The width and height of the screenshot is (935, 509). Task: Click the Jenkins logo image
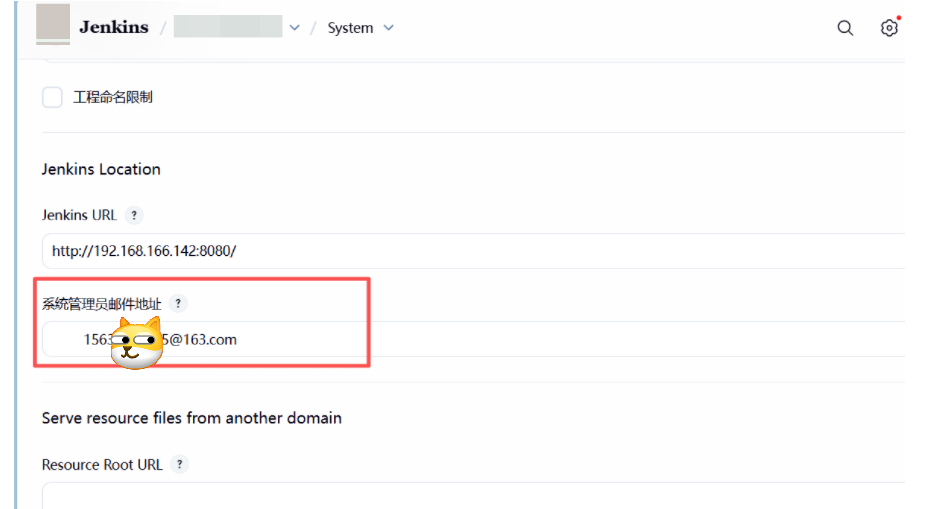pyautogui.click(x=53, y=24)
